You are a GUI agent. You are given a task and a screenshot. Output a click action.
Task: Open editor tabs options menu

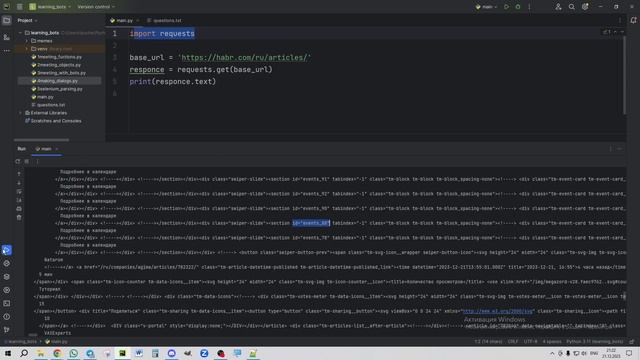[x=620, y=20]
